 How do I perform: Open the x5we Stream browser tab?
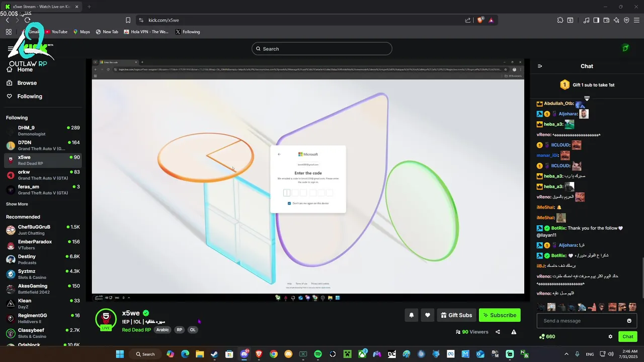[x=41, y=7]
